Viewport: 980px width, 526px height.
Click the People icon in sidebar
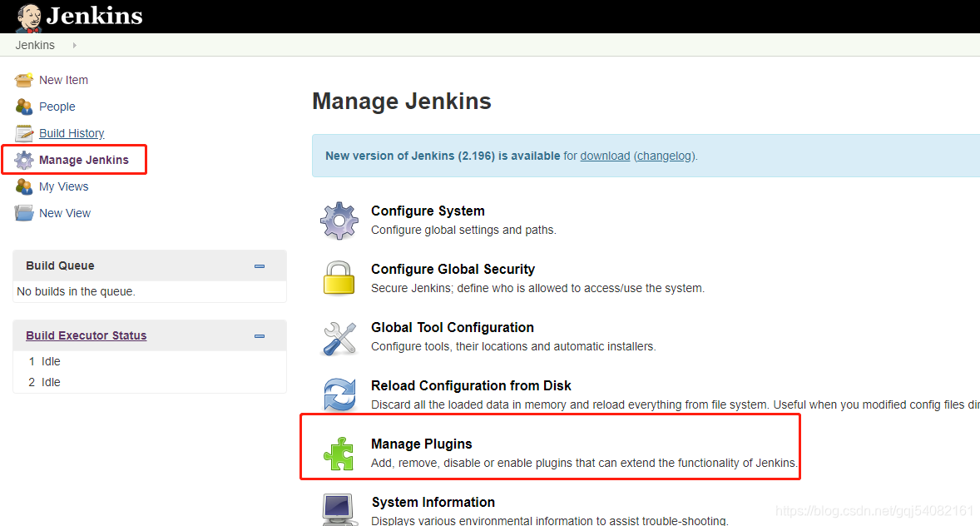tap(24, 107)
